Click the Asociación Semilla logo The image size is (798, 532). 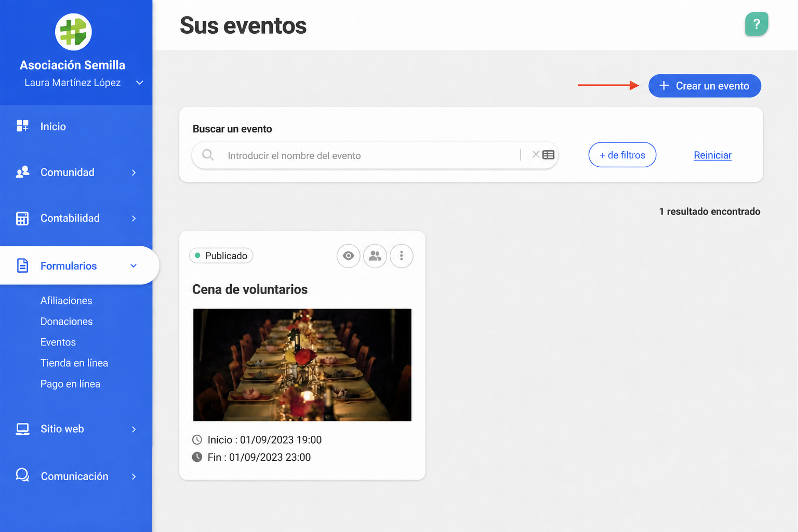tap(73, 32)
